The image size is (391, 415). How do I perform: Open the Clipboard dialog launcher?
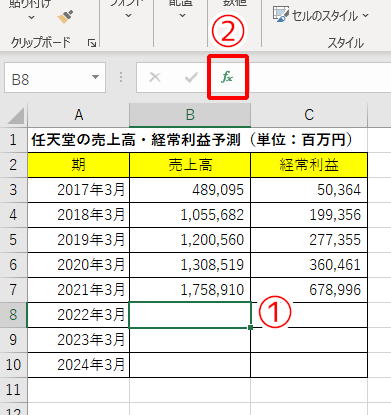(92, 43)
